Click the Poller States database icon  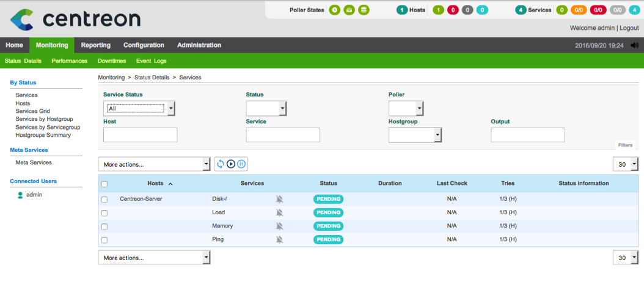coord(364,10)
